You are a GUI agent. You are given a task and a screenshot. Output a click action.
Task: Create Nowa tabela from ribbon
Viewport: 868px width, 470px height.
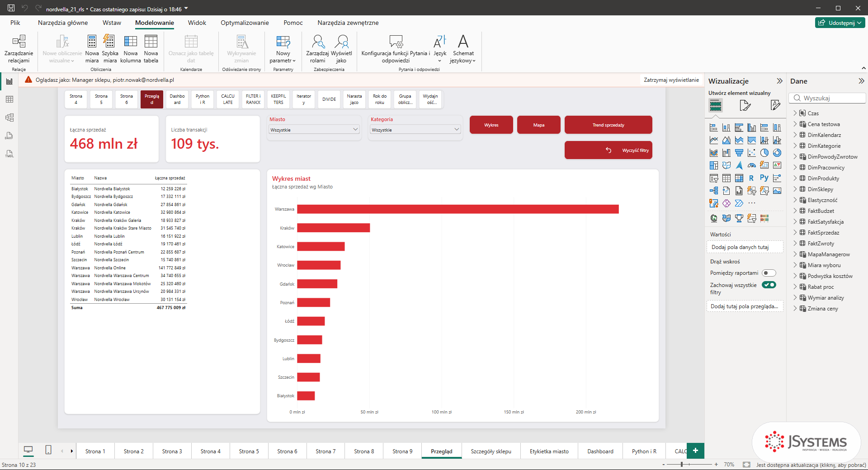[x=151, y=49]
